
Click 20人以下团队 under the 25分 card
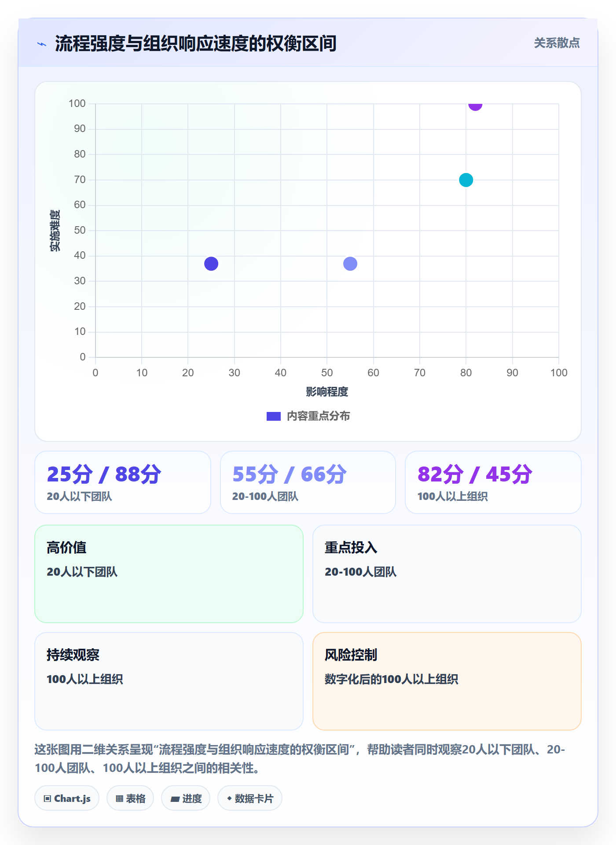coord(80,496)
